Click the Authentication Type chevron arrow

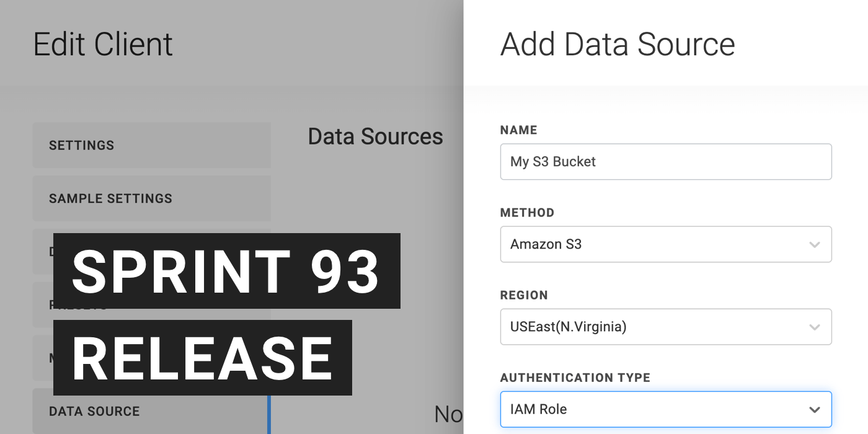pos(815,409)
